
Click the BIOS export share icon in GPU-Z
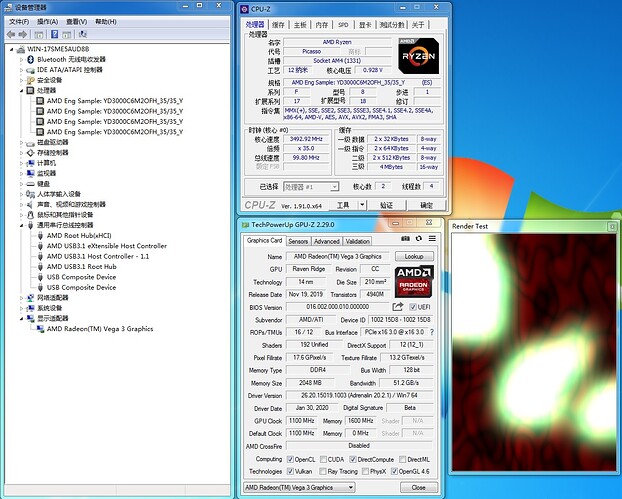pyautogui.click(x=397, y=307)
